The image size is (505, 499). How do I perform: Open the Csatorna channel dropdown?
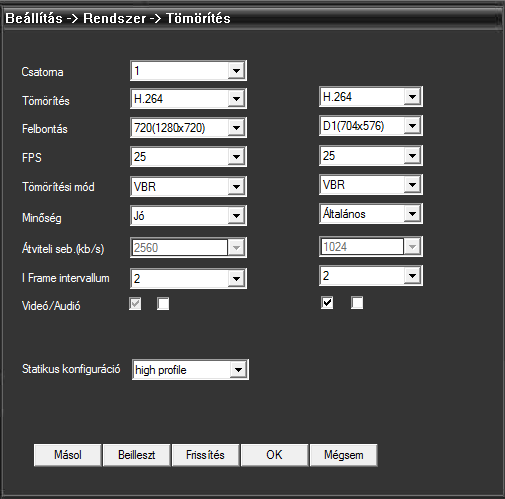click(x=188, y=71)
